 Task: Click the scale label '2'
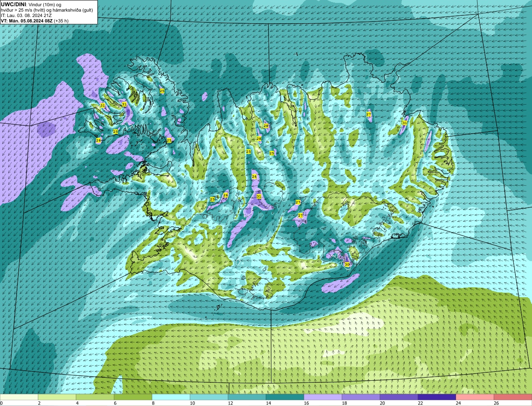39,403
